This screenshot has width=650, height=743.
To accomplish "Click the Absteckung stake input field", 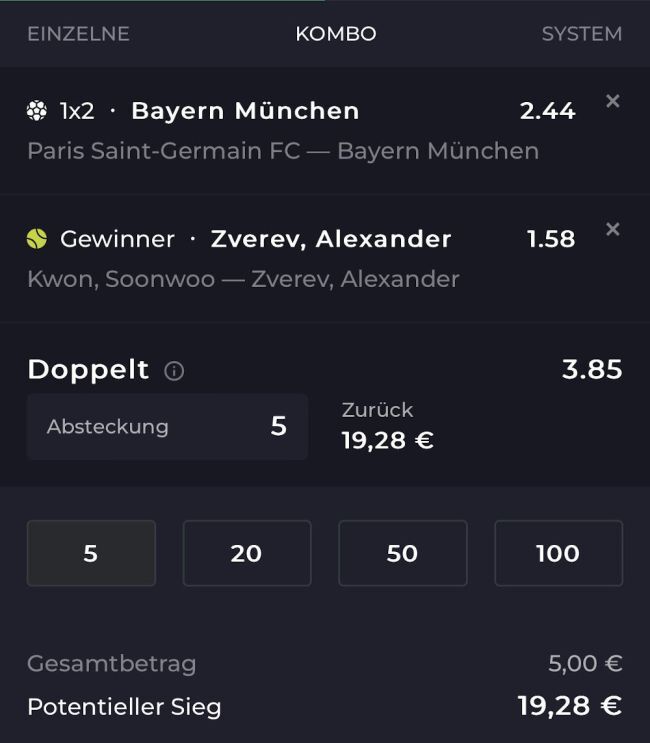I will 167,426.
